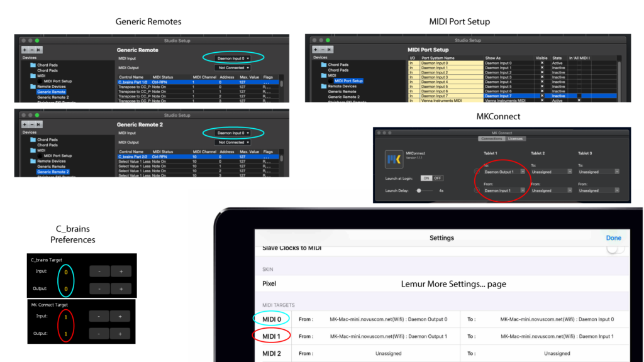Decrease C_brains Target Input with minus button
The image size is (644, 362).
tap(99, 271)
